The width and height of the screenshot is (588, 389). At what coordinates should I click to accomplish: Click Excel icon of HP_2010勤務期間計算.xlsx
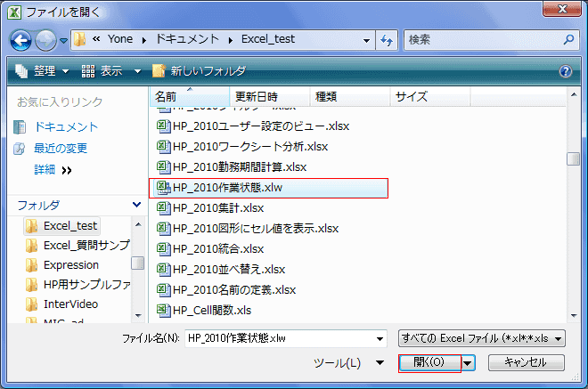click(x=163, y=167)
